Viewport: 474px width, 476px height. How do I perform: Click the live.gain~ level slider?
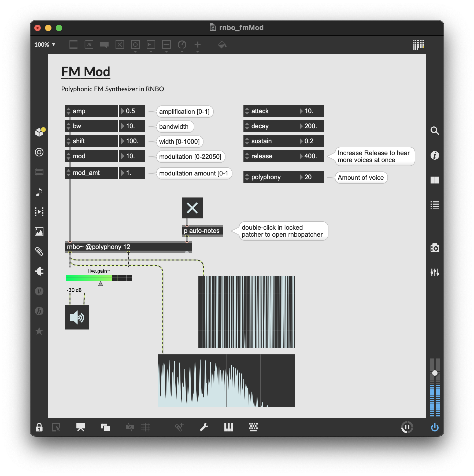tap(99, 278)
